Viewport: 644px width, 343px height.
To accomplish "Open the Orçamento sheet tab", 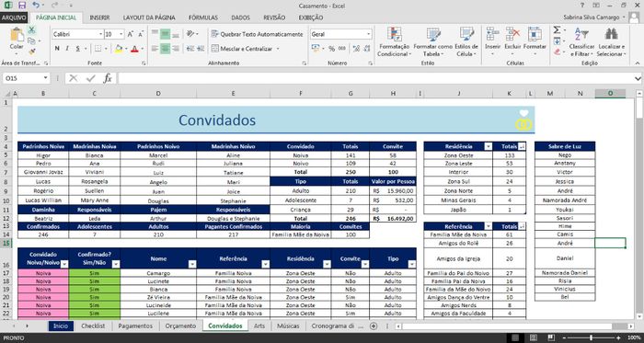I will (x=180, y=326).
